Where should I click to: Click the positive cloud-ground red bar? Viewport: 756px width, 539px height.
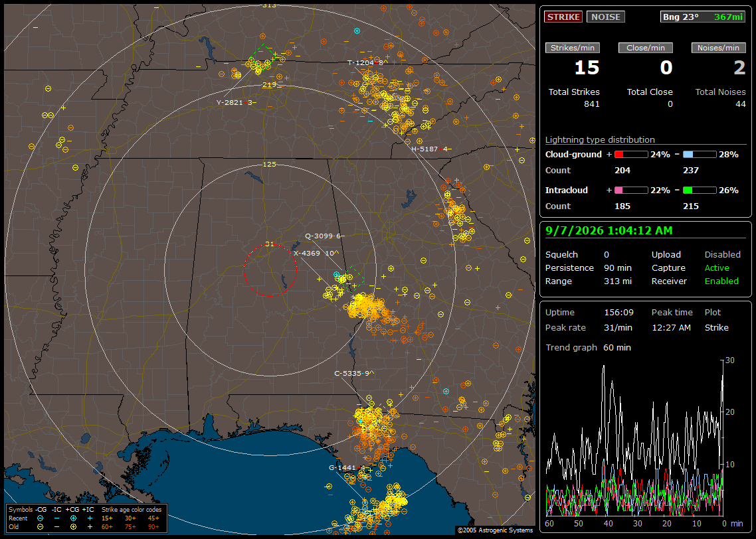(x=631, y=155)
